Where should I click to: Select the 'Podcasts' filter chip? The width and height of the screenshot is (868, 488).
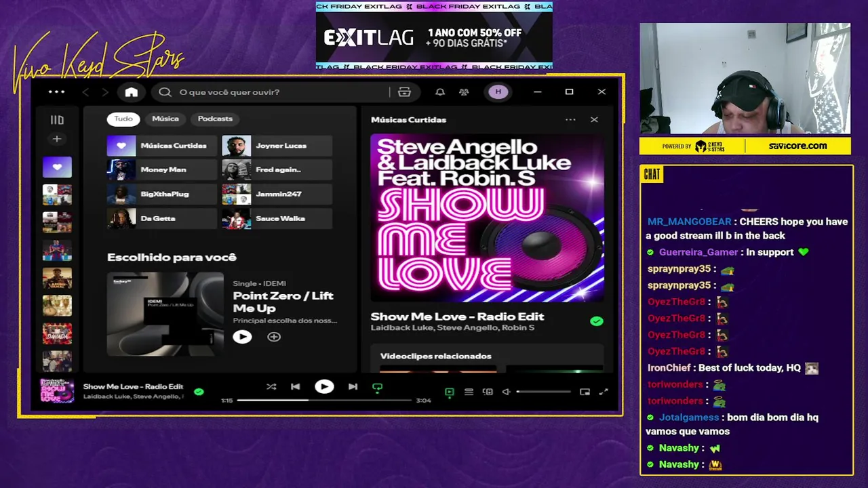coord(215,119)
